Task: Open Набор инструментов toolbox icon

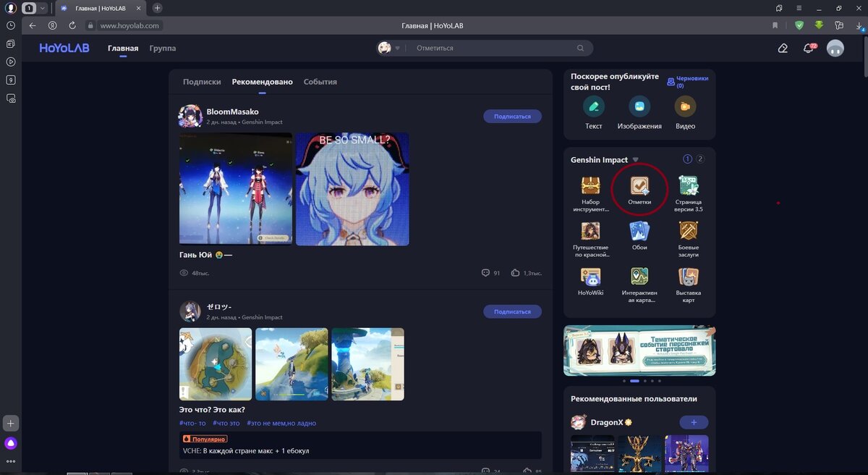Action: (x=590, y=185)
